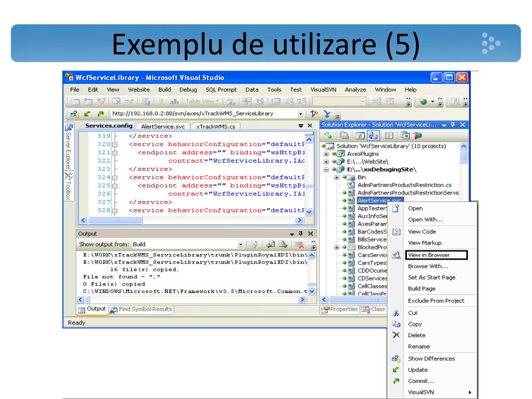Viewport: 532px width, 399px height.
Task: Switch to Properties tab at bottom
Action: [x=340, y=309]
